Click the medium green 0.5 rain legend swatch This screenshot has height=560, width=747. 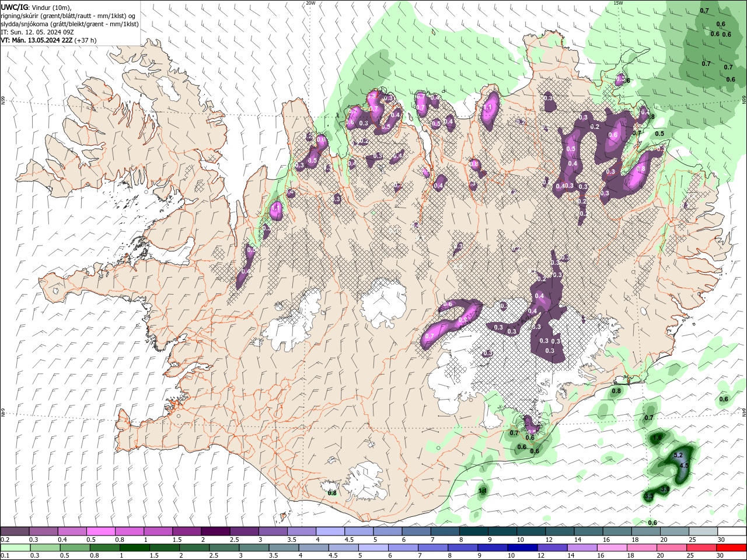click(x=75, y=548)
